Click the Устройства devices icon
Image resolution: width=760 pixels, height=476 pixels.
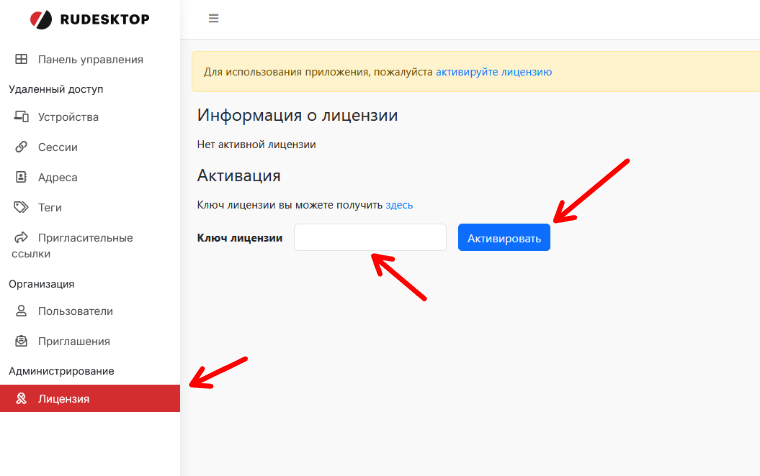tap(21, 117)
